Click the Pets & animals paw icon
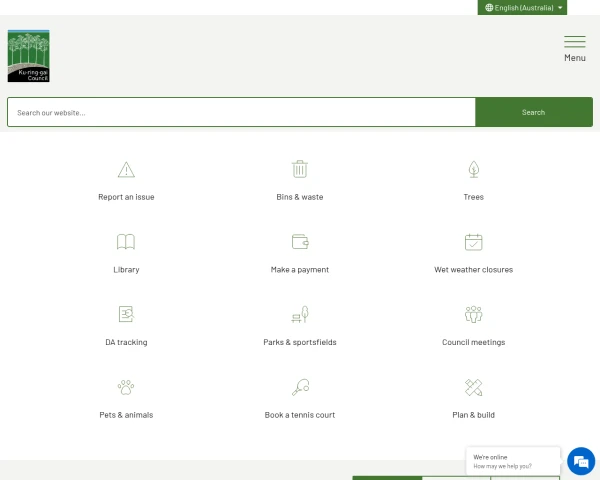Screen dimensions: 600x480 [126, 387]
